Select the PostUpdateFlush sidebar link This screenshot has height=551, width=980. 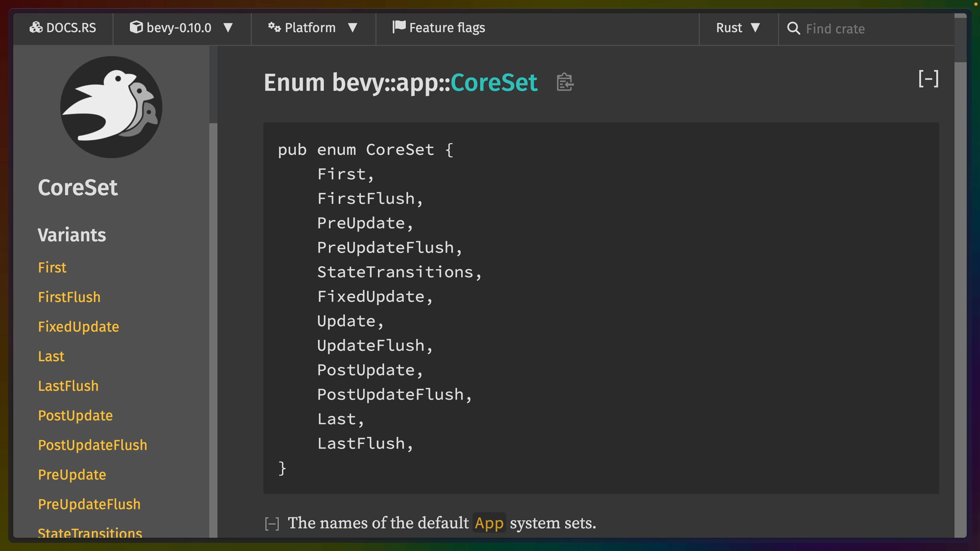coord(93,445)
